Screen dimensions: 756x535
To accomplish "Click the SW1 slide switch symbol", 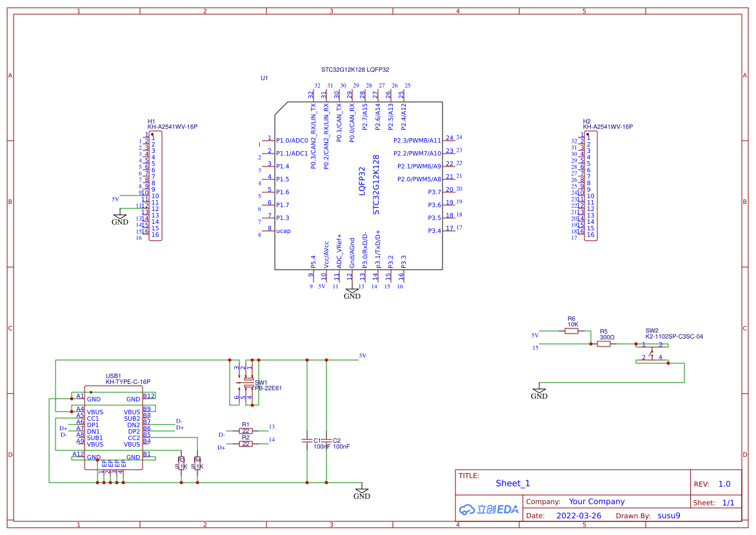I will pyautogui.click(x=246, y=384).
